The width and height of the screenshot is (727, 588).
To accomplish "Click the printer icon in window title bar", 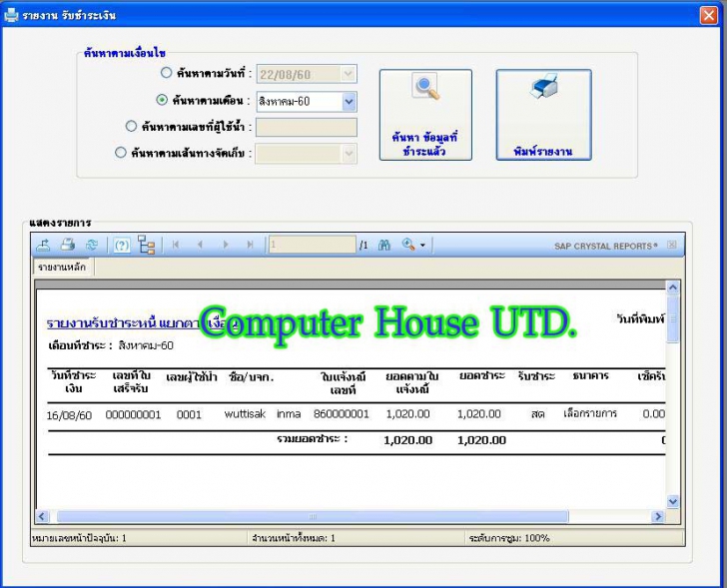I will pyautogui.click(x=11, y=15).
